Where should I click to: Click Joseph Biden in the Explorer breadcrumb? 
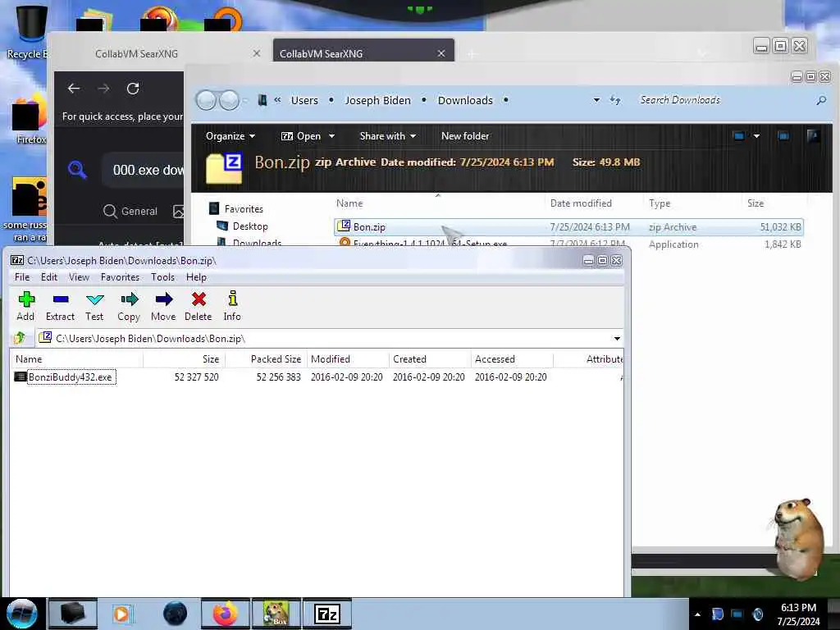pos(377,100)
